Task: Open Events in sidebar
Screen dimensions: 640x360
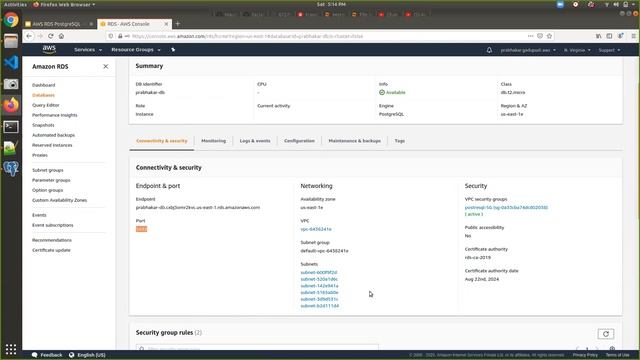Action: coord(39,215)
